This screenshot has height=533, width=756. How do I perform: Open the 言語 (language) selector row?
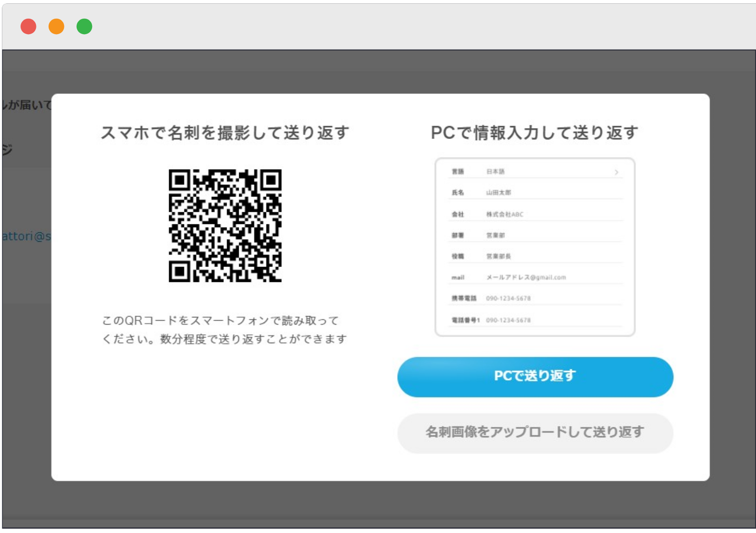pyautogui.click(x=535, y=171)
